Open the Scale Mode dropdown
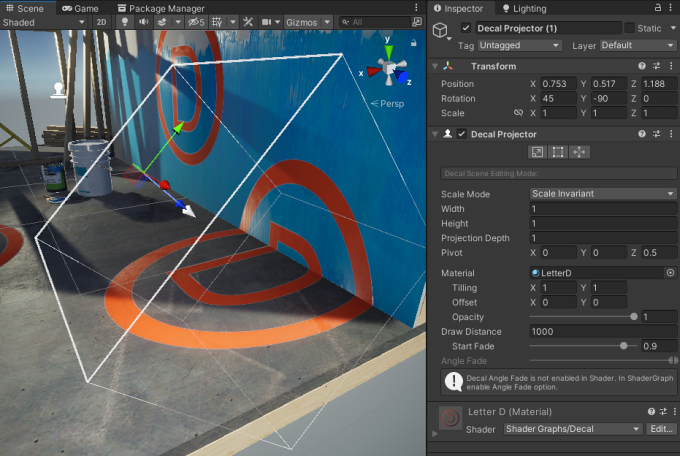 (x=603, y=194)
